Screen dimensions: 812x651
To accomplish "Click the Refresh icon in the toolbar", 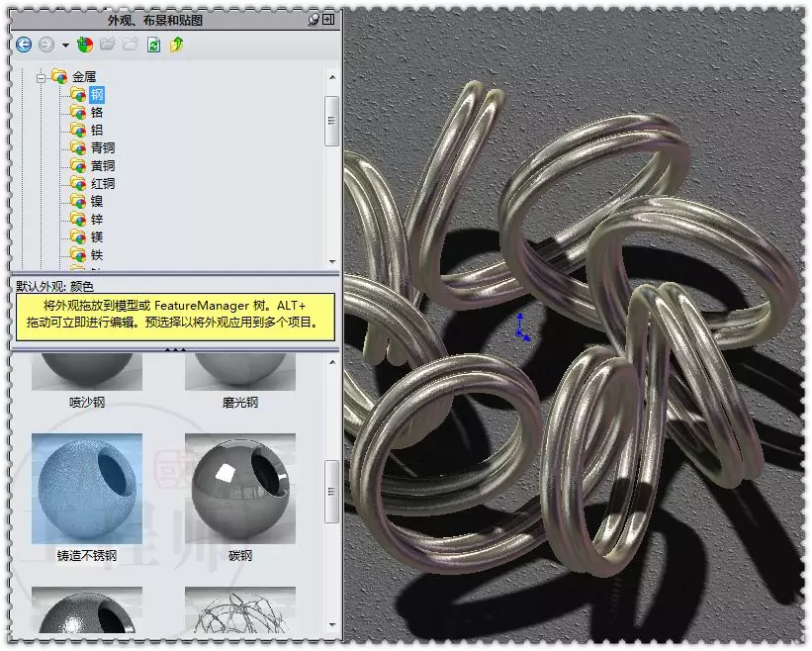I will pyautogui.click(x=154, y=46).
